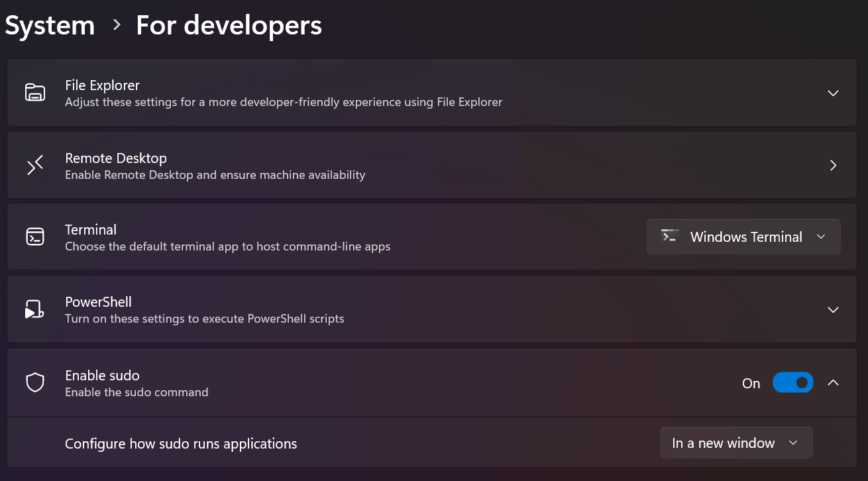Click 'Turn on these settings to execute PowerShell scripts'
Image resolution: width=868 pixels, height=481 pixels.
[205, 319]
